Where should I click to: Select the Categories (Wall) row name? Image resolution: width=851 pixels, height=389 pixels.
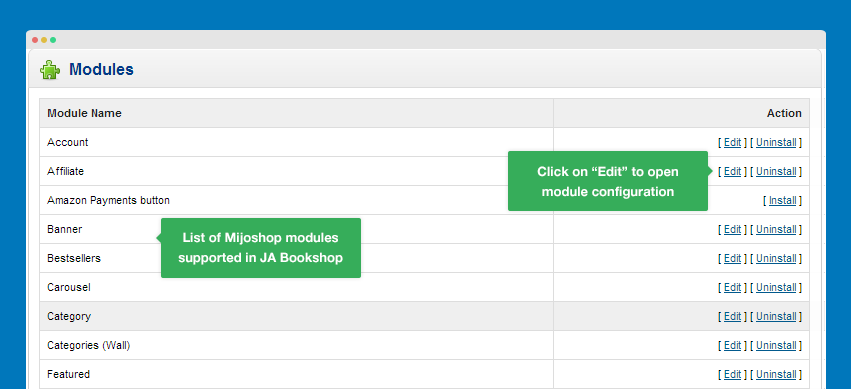coord(88,346)
